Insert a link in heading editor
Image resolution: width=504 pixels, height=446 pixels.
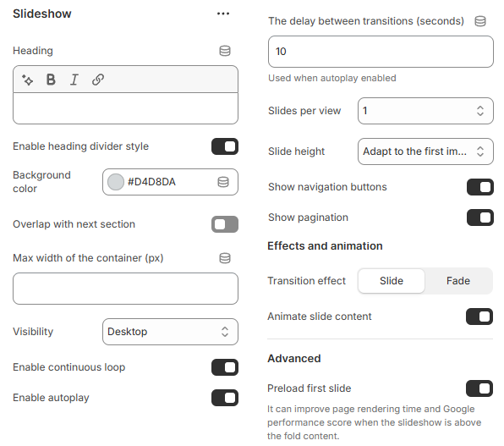tap(98, 80)
